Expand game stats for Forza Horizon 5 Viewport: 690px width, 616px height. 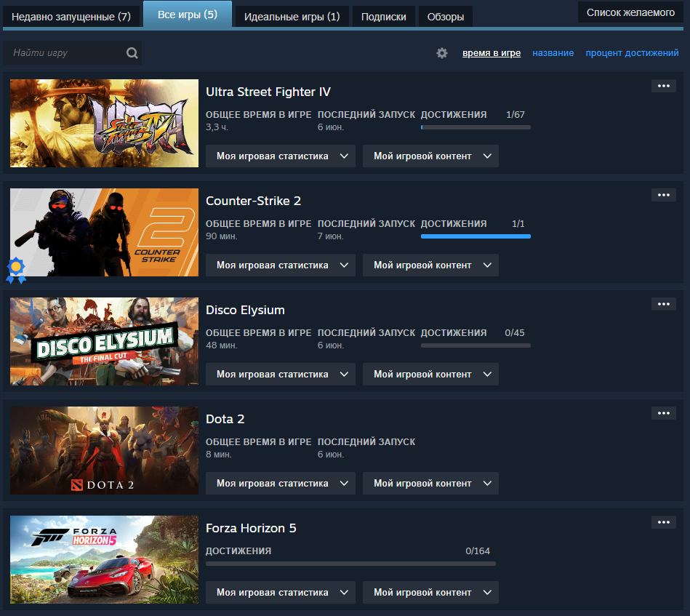click(x=281, y=593)
